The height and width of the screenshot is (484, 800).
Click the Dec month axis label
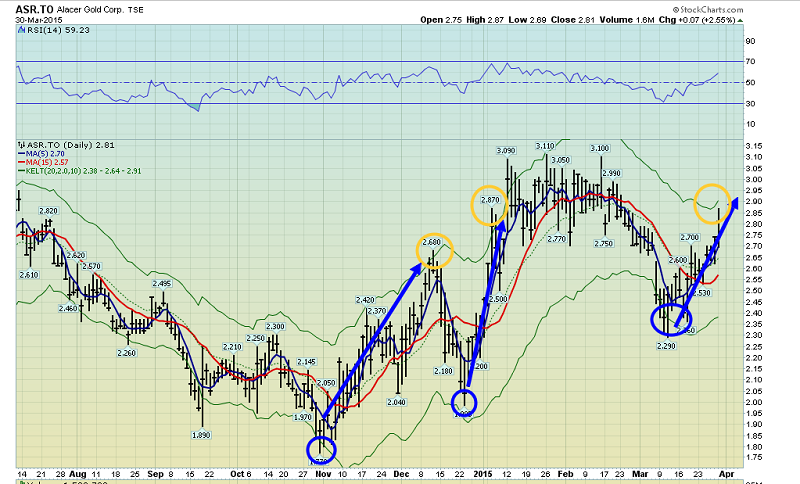pyautogui.click(x=401, y=474)
